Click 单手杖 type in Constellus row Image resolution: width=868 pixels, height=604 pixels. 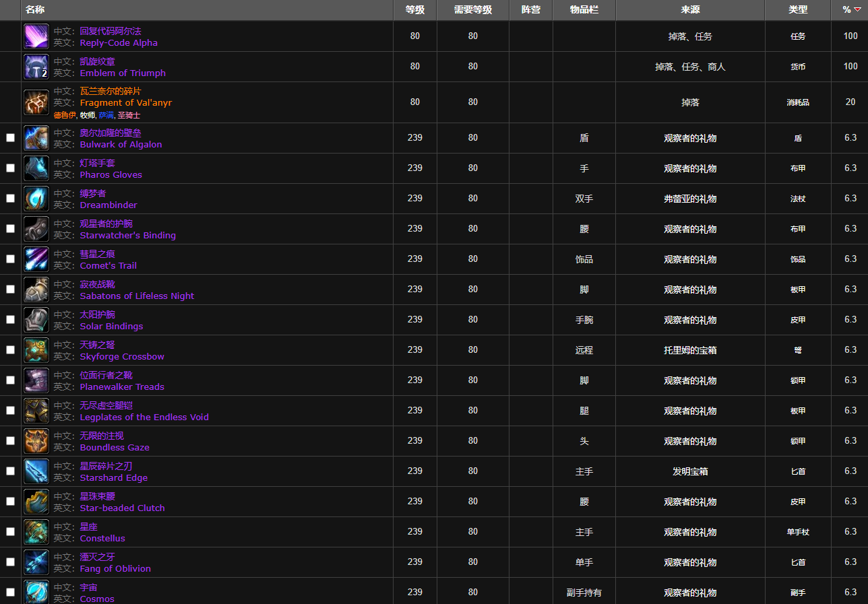click(x=798, y=532)
